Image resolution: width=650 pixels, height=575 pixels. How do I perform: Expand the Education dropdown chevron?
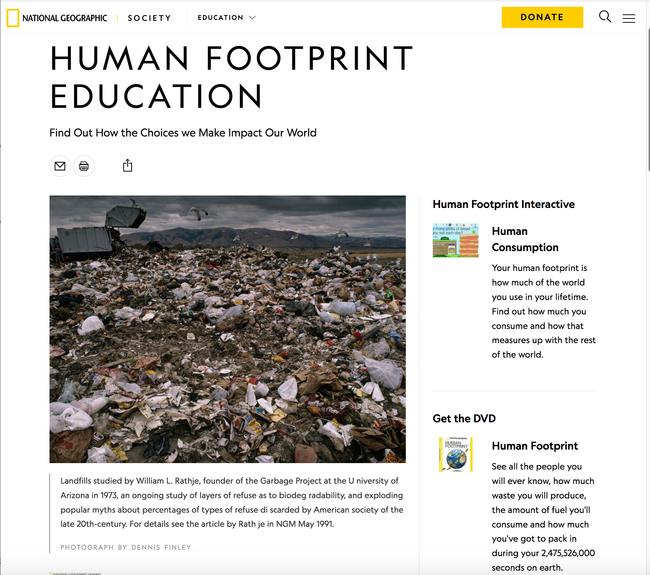[x=252, y=18]
